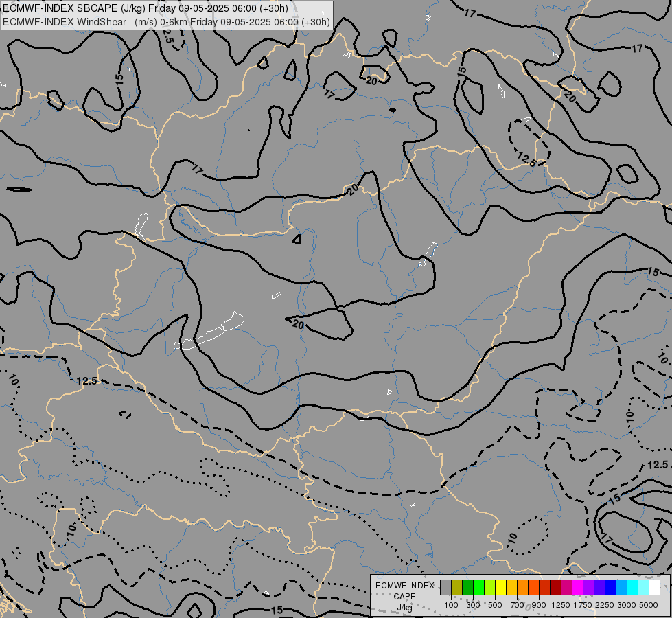Click legend value '2250'

pyautogui.click(x=605, y=605)
